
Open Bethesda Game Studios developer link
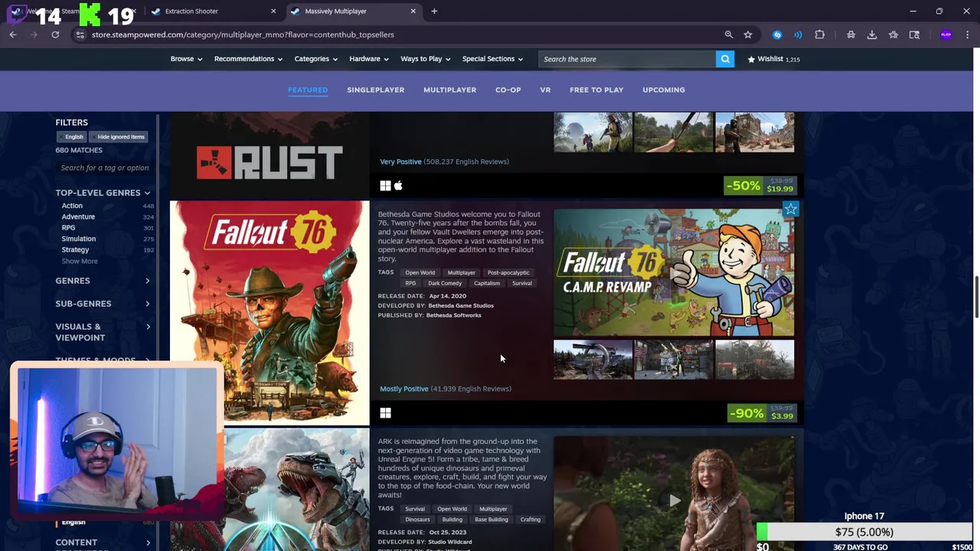[461, 305]
